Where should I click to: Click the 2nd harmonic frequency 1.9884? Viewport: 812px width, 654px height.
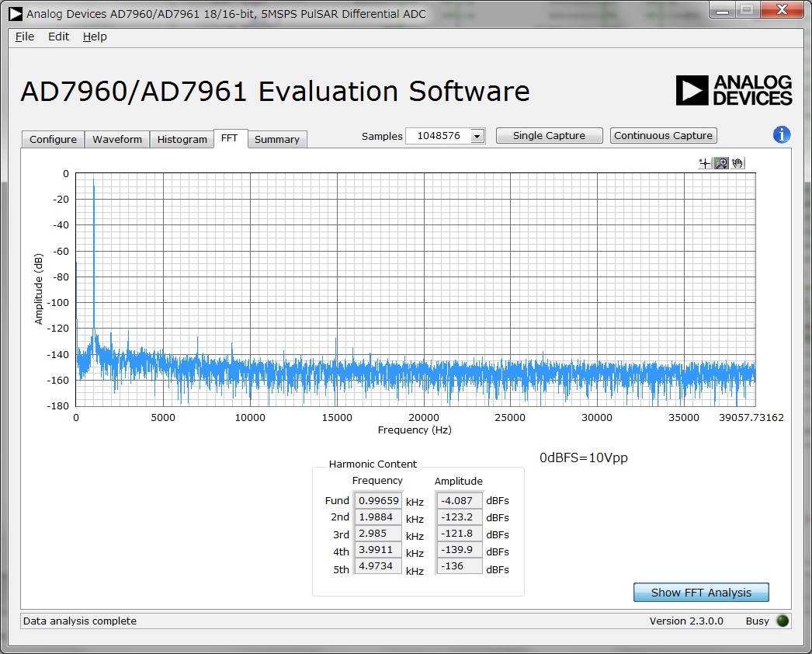379,517
